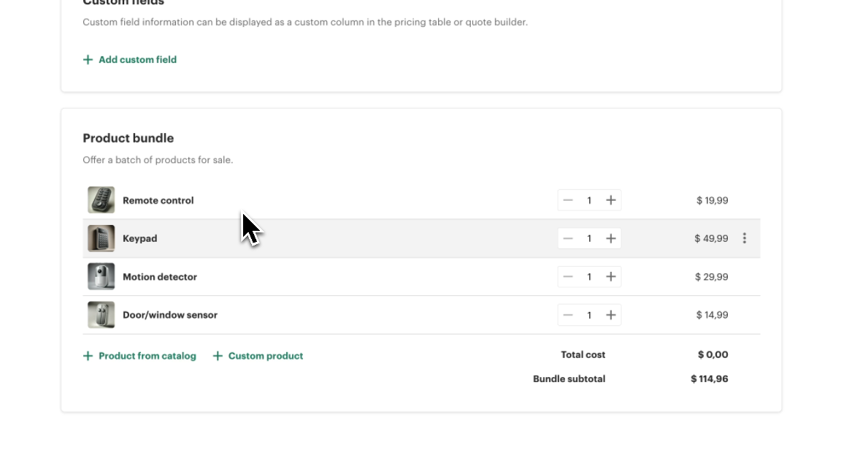Viewport: 868px width, 453px height.
Task: Decrease the Keypad quantity with the minus icon
Action: pos(568,238)
